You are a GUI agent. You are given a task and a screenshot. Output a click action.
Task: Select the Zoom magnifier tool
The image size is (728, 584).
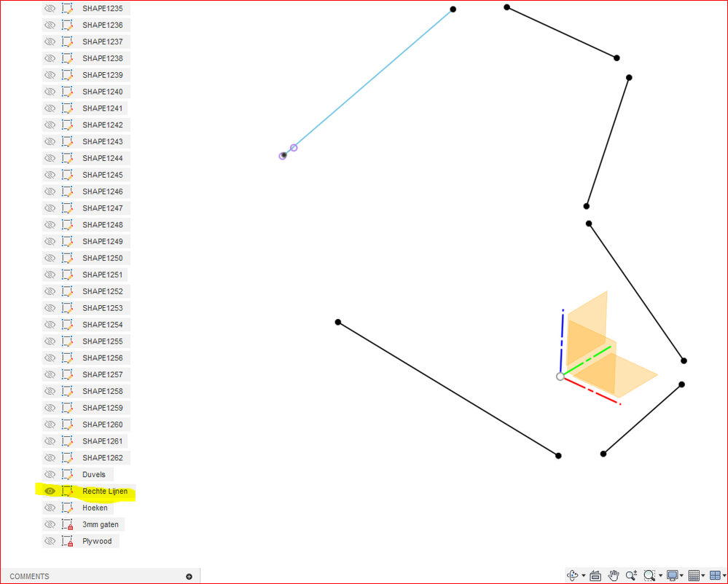coord(631,576)
